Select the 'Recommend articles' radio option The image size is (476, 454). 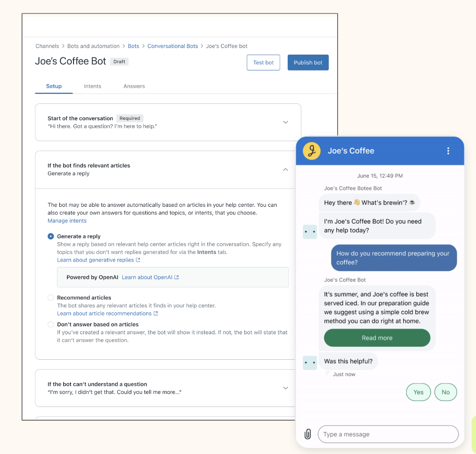pos(51,298)
